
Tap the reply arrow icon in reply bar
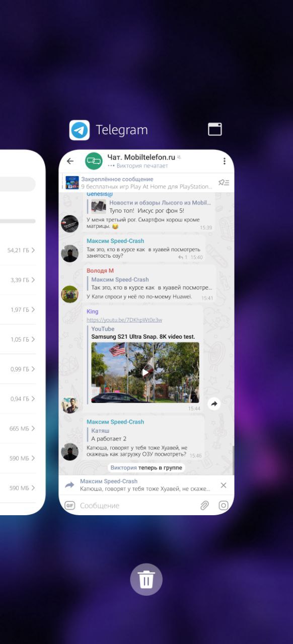tap(69, 486)
